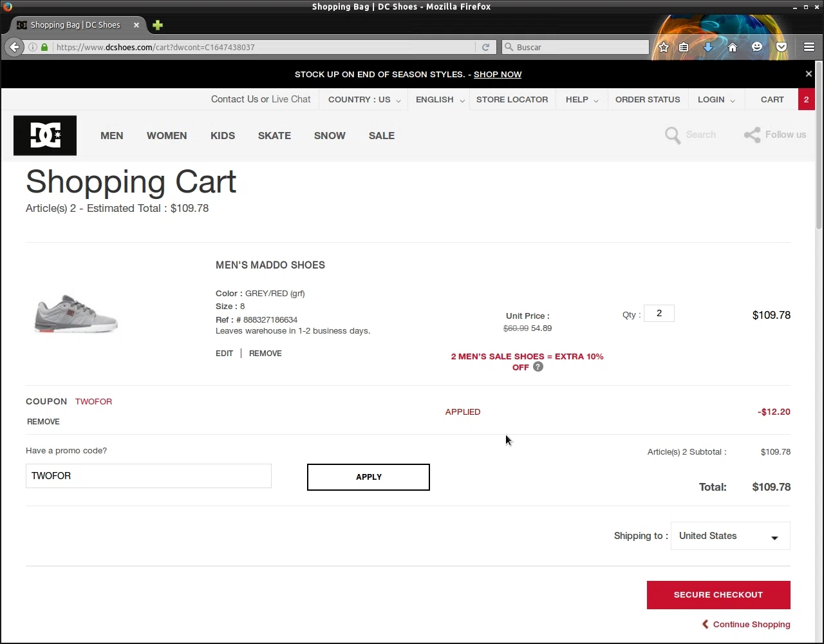The height and width of the screenshot is (644, 824).
Task: Expand the LOGIN dropdown
Action: click(x=716, y=99)
